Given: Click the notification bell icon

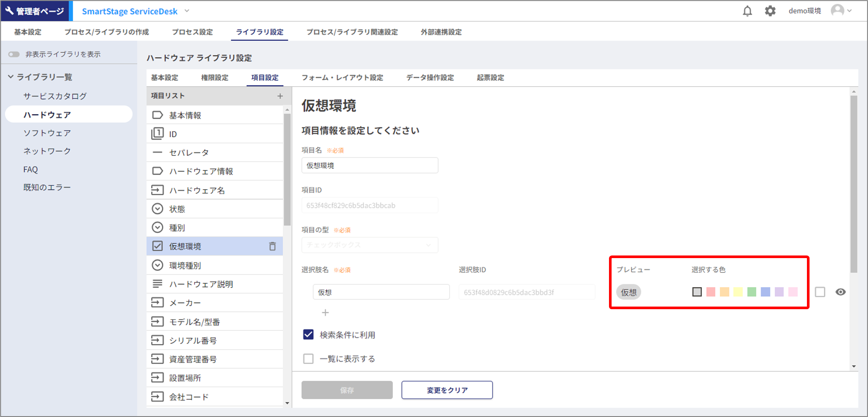Looking at the screenshot, I should coord(747,11).
